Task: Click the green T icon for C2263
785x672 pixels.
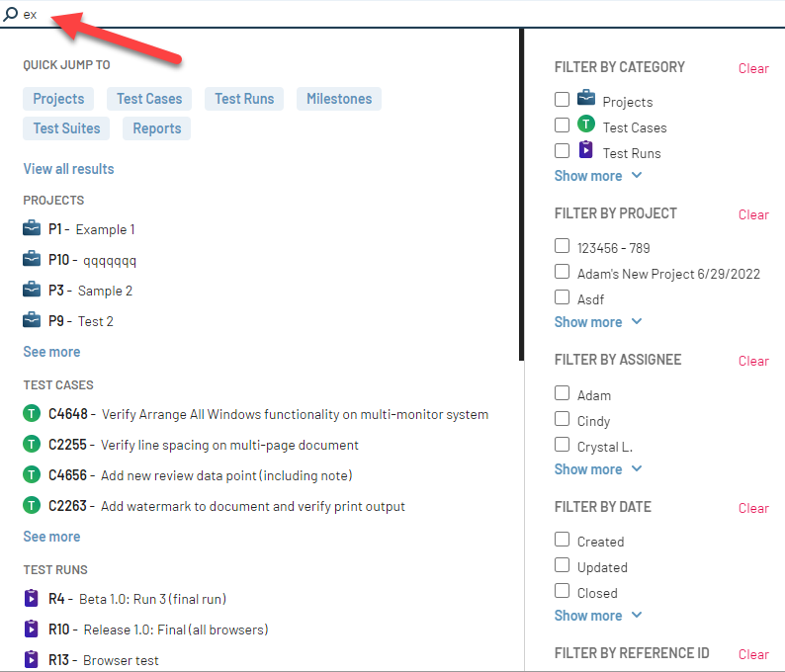Action: (x=32, y=506)
